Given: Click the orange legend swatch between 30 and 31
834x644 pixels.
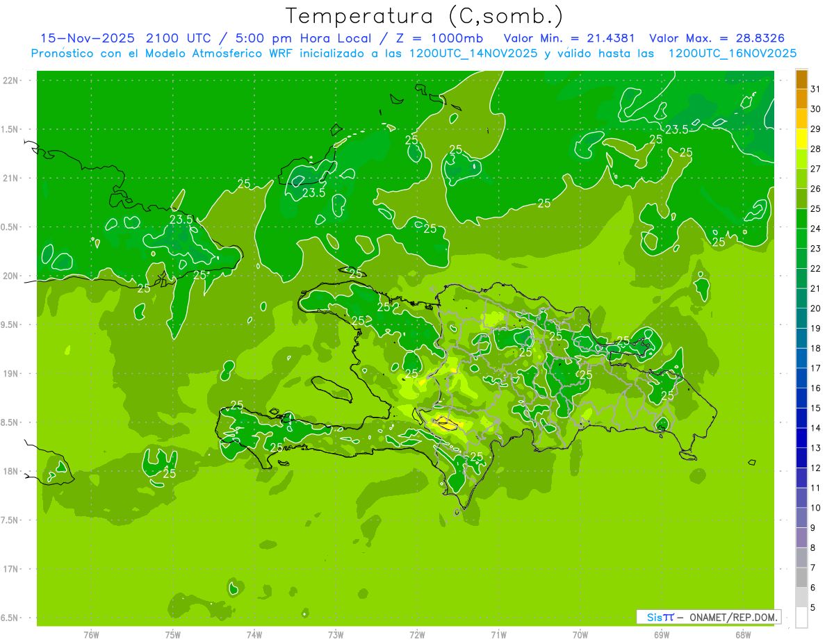Looking at the screenshot, I should (x=801, y=99).
